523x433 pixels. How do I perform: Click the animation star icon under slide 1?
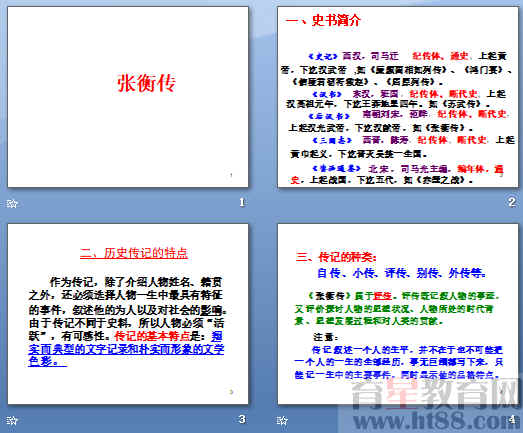pyautogui.click(x=12, y=203)
